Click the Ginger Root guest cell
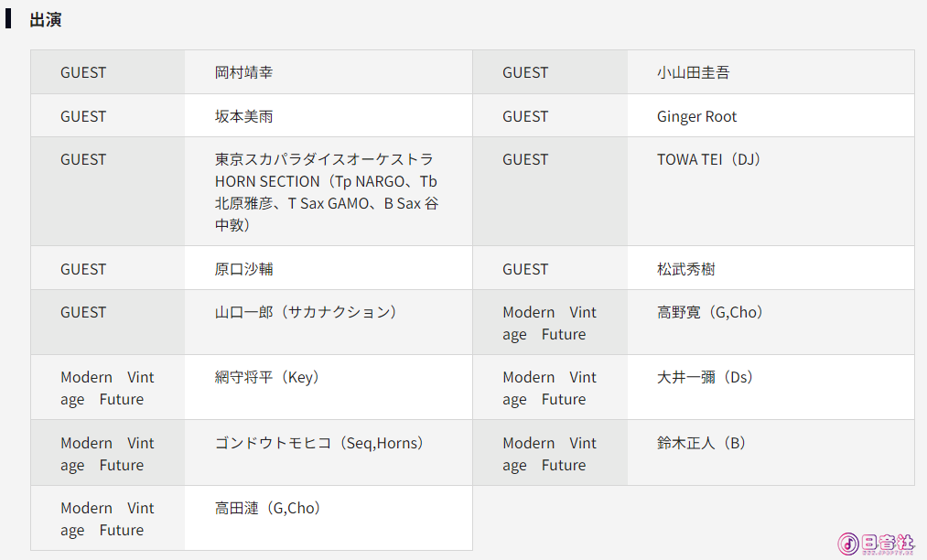The image size is (927, 560). point(771,116)
